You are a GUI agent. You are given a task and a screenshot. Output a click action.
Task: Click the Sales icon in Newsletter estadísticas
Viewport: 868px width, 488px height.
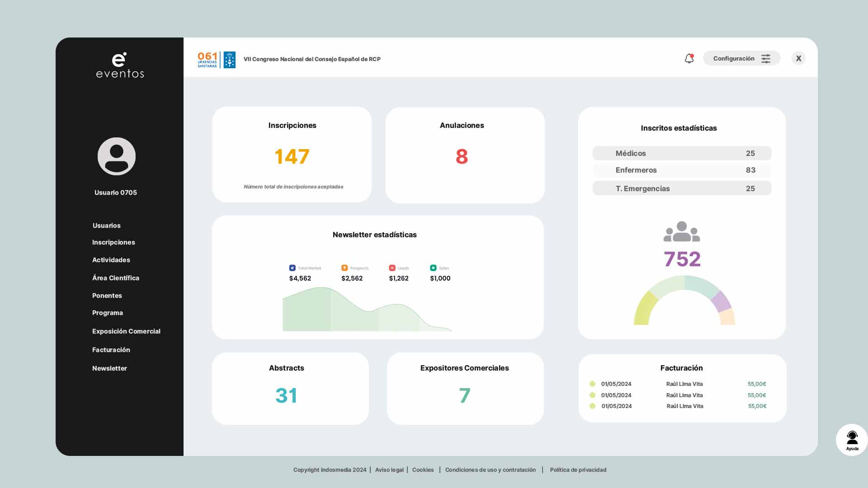tap(434, 268)
